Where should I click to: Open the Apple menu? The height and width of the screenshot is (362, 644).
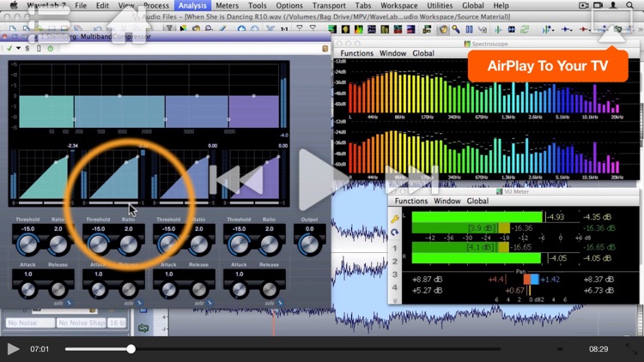[x=14, y=5]
